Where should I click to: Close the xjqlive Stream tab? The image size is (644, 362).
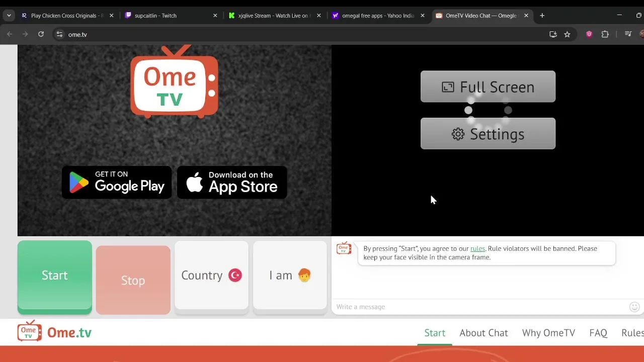click(319, 16)
